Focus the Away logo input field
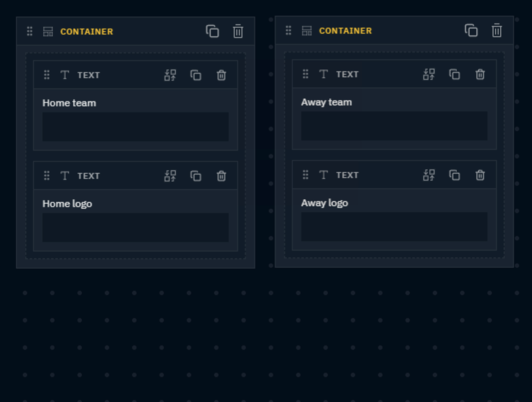This screenshot has width=532, height=402. pyautogui.click(x=394, y=227)
